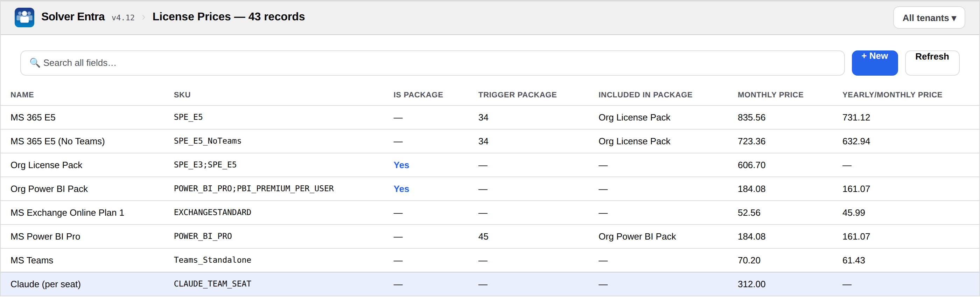This screenshot has height=297, width=980.
Task: Click monthly price 723.36
Action: click(751, 141)
